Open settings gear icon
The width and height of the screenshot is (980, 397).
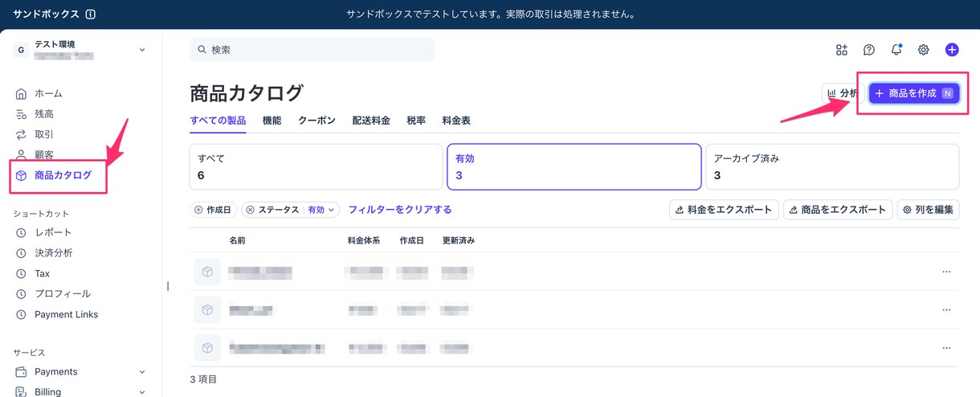pos(924,50)
